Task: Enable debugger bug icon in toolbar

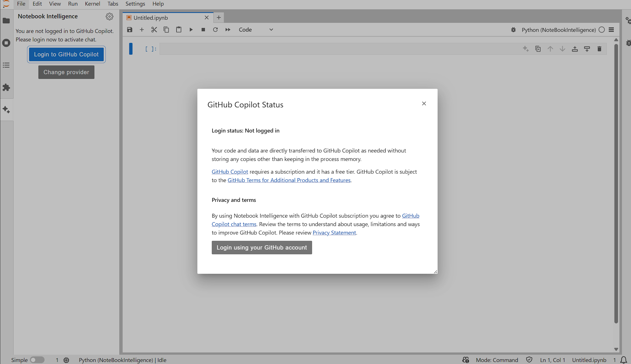Action: tap(513, 30)
